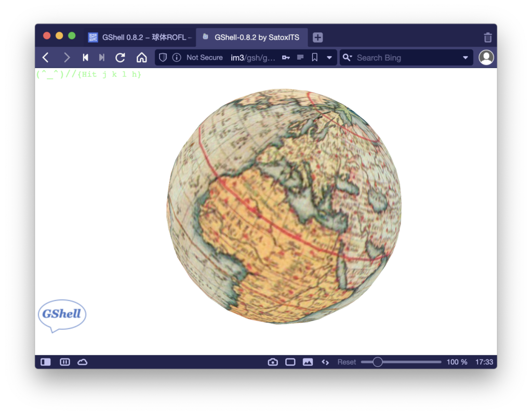The image size is (532, 415).
Task: Toggle the side panel visibility
Action: coord(46,362)
